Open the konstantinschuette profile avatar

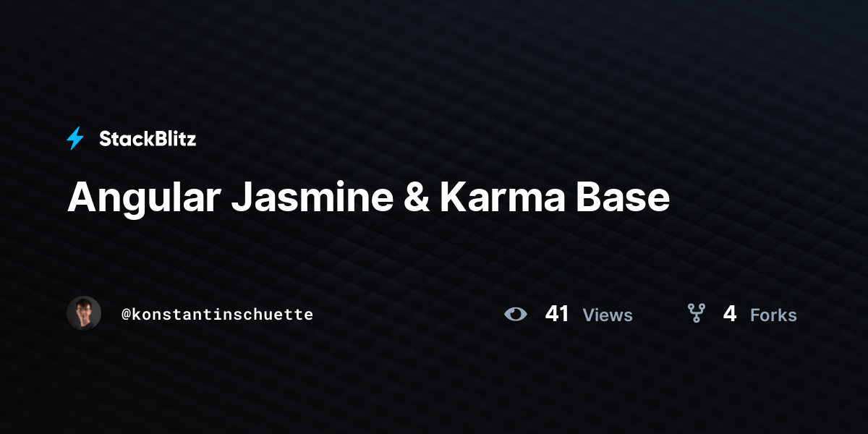pyautogui.click(x=84, y=313)
